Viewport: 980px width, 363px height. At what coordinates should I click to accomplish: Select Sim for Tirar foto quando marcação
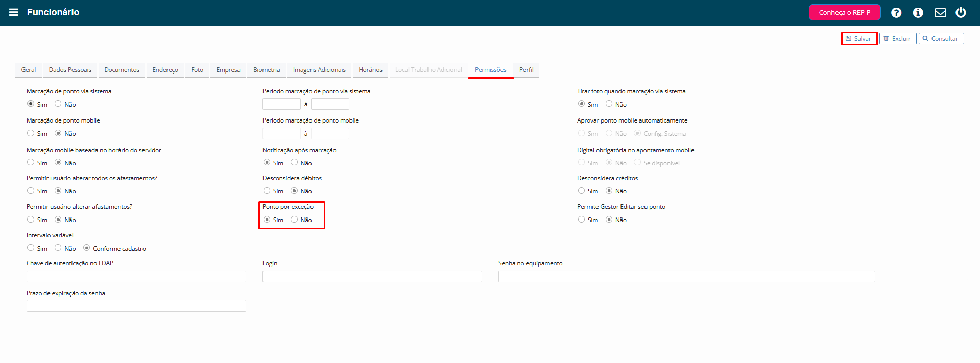(x=581, y=104)
